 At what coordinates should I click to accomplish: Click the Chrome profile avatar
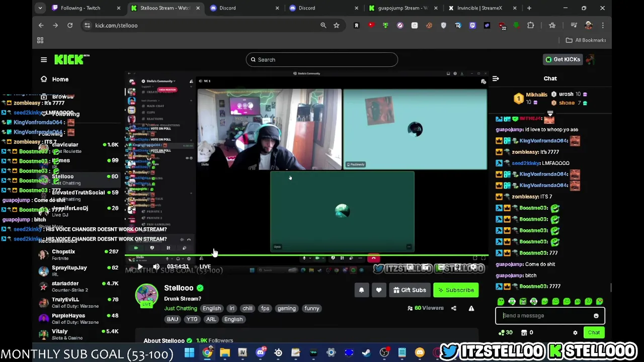coord(589,25)
